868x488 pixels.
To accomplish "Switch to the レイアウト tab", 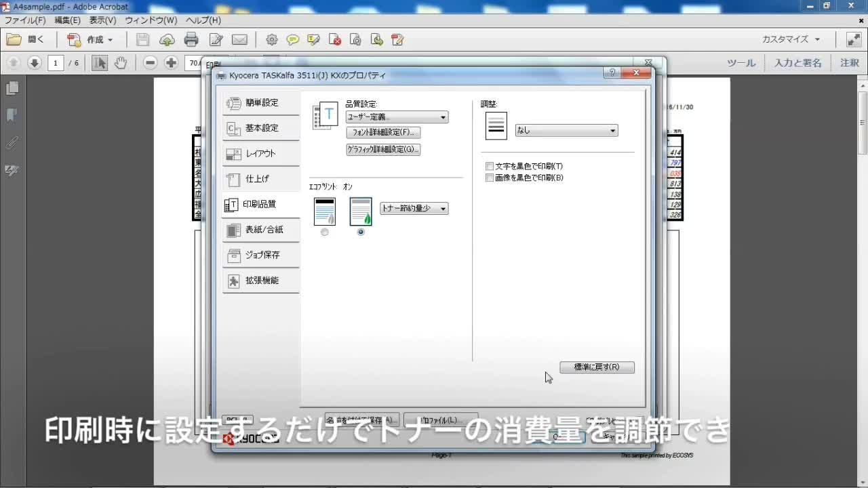I will (x=261, y=154).
